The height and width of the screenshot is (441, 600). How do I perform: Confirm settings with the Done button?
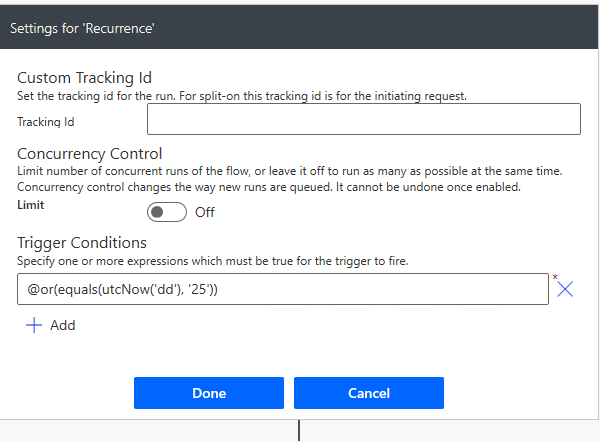click(209, 393)
